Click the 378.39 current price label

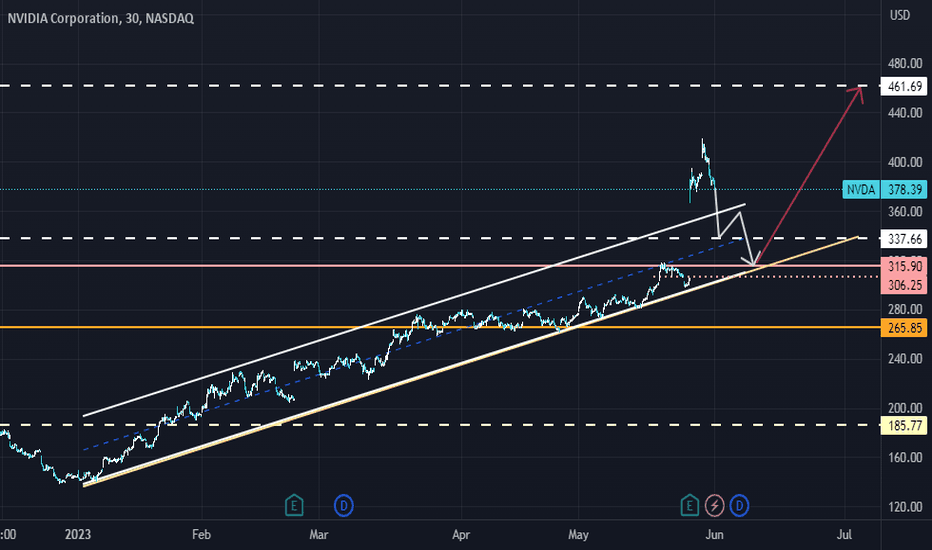903,190
